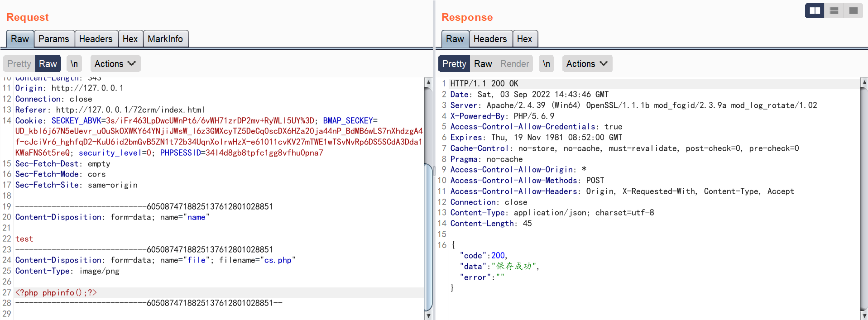
Task: Click the Expires response header line
Action: click(x=537, y=138)
